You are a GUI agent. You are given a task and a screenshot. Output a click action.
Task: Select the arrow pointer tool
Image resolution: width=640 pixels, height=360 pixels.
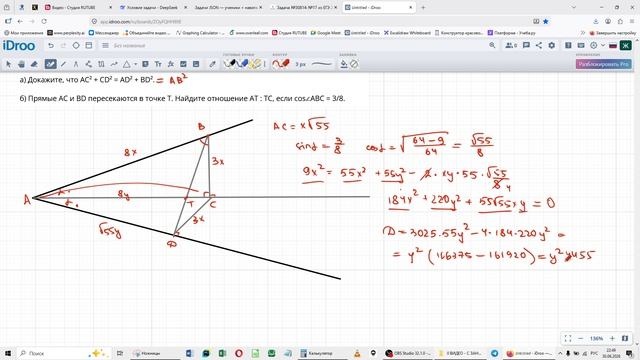point(9,64)
